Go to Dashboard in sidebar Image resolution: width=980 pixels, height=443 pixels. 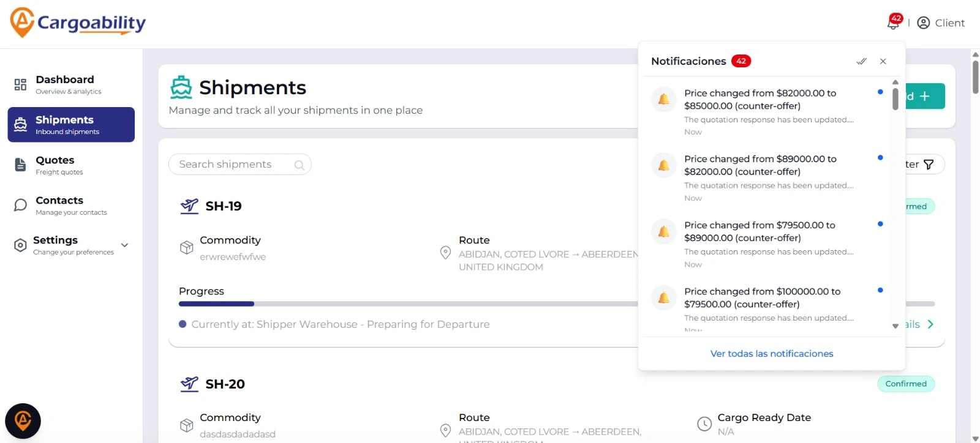pos(64,84)
